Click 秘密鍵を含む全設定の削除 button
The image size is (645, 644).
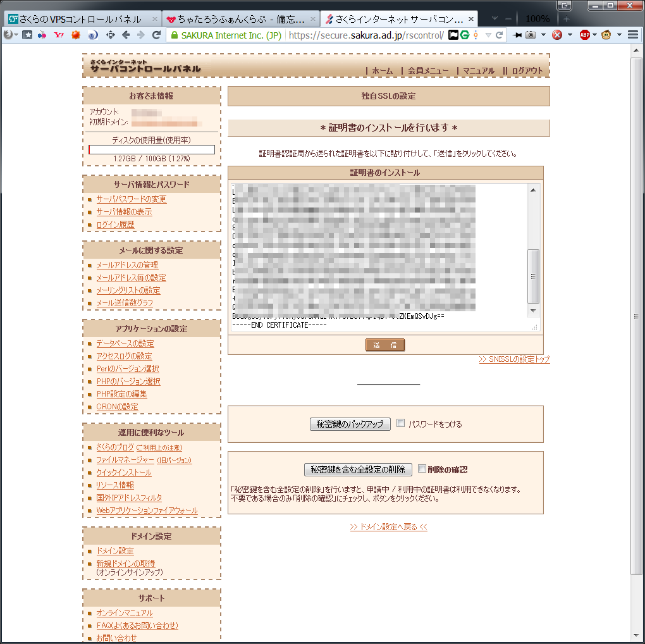358,469
